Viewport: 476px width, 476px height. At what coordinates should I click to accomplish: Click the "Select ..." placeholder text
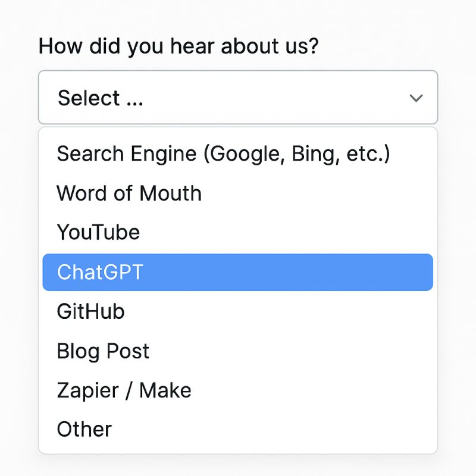click(x=101, y=98)
